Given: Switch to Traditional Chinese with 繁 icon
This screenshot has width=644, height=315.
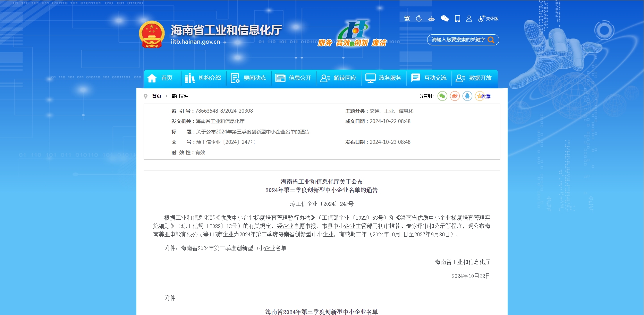Looking at the screenshot, I should pos(407,18).
